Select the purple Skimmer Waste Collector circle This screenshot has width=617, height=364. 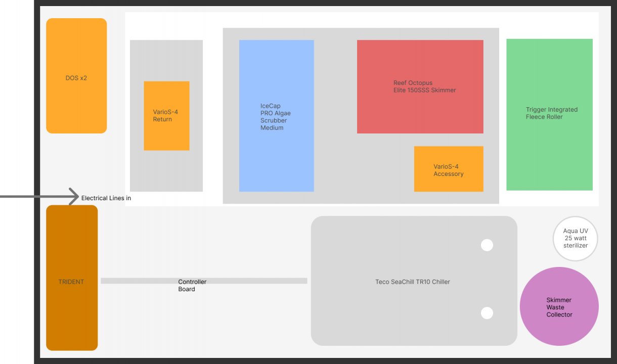point(559,307)
